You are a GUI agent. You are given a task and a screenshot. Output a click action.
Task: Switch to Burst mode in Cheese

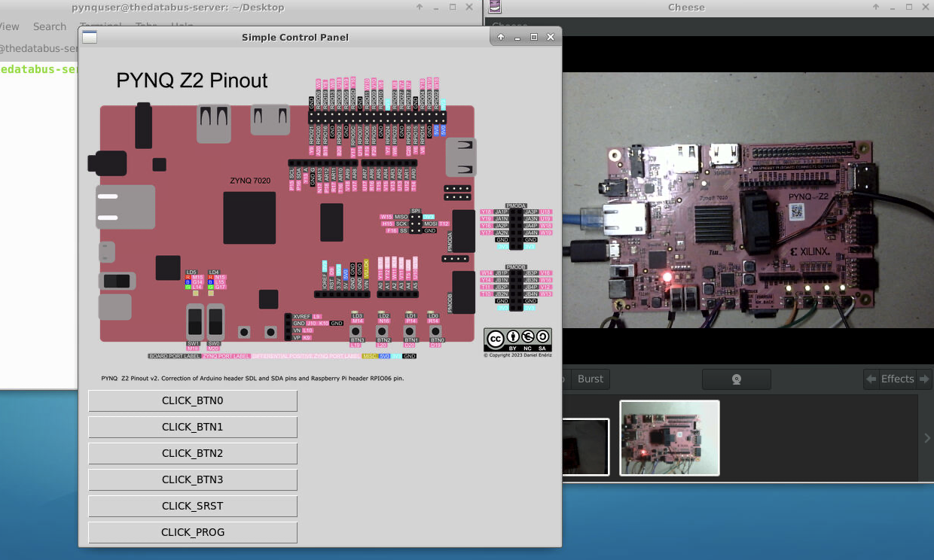click(x=590, y=379)
